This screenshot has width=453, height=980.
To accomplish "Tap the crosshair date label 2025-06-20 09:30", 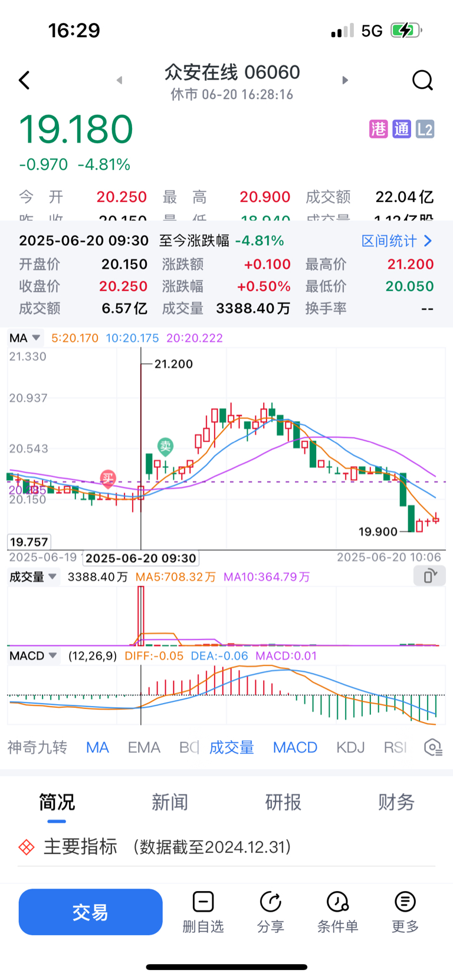I will point(140,558).
